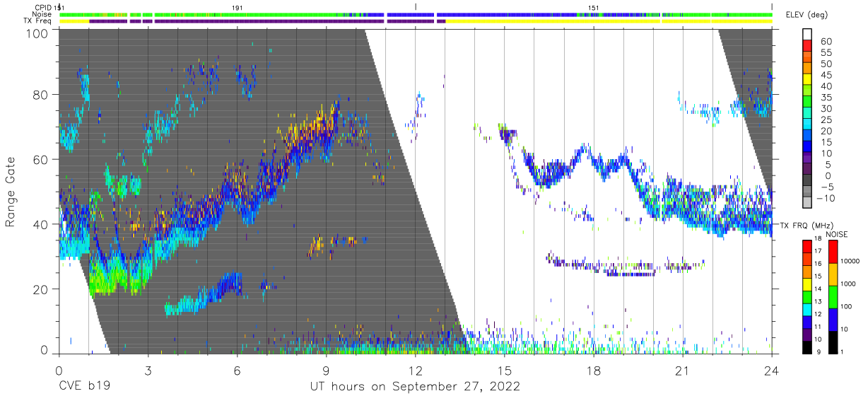Click the red 17-18 MHz TX FRQ segment
This screenshot has height=401, width=868.
(x=807, y=246)
